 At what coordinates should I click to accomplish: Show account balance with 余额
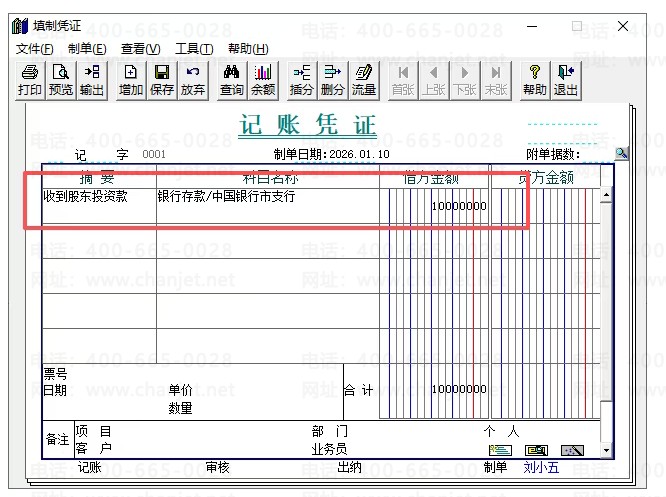coord(263,80)
